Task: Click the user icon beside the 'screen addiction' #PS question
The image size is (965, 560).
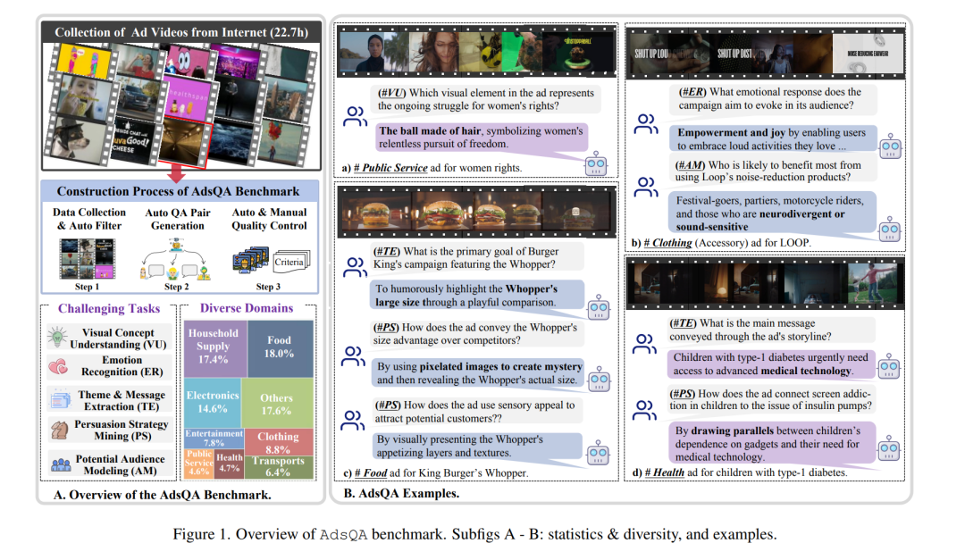Action: (644, 410)
